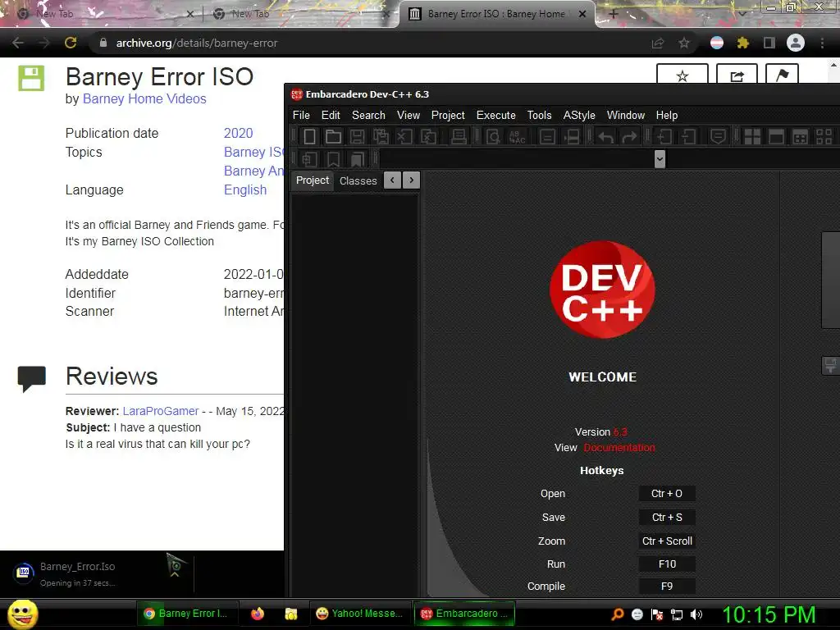Open the Chrome extensions puzzle icon
The image size is (840, 630).
742,43
